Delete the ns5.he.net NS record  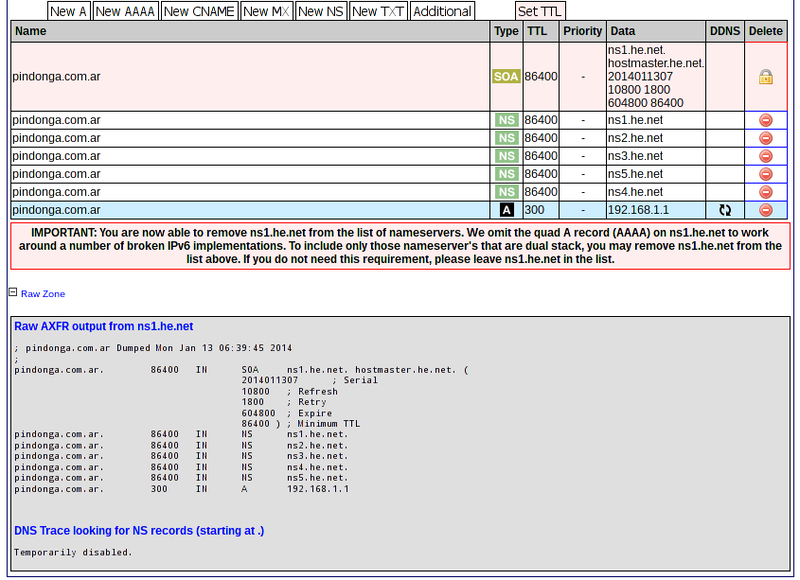(766, 174)
